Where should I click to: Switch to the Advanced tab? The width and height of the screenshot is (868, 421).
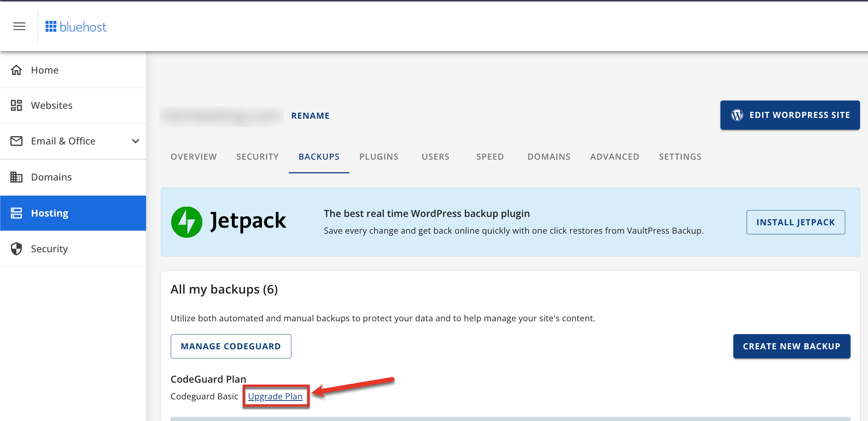(615, 157)
